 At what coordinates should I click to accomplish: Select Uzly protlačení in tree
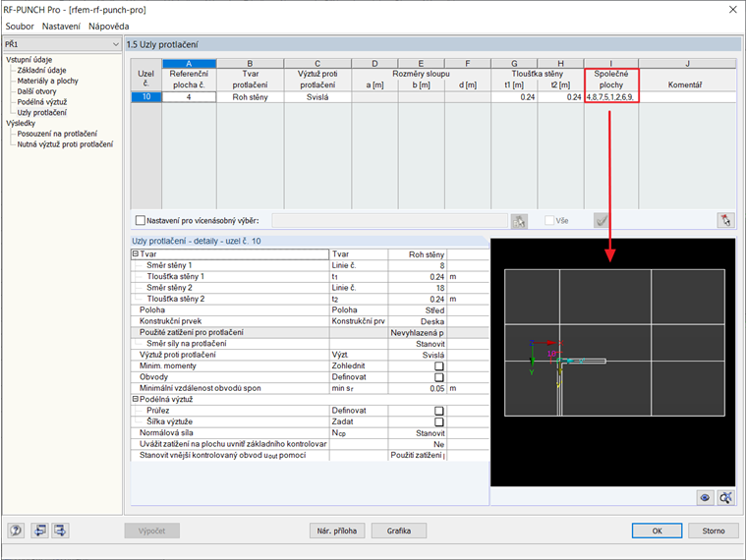42,112
